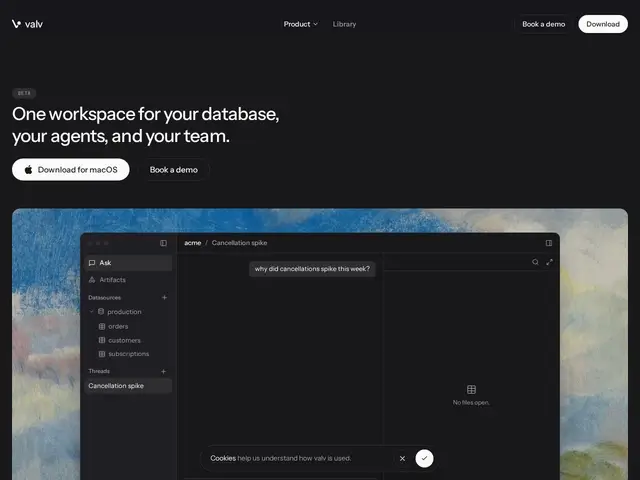Click the production database cylinder icon
Viewport: 640px width, 480px height.
point(101,311)
